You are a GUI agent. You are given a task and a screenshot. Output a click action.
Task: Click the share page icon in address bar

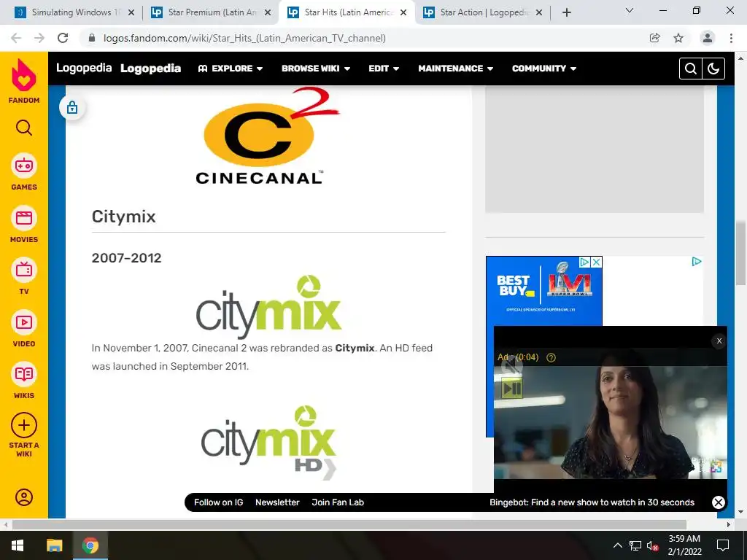tap(655, 38)
